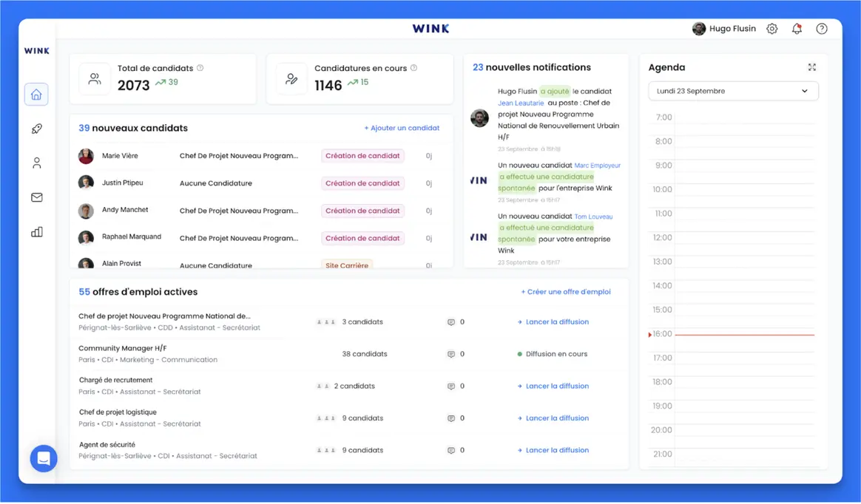
Task: Click Hugo Flusin user profile menu
Action: (x=724, y=29)
